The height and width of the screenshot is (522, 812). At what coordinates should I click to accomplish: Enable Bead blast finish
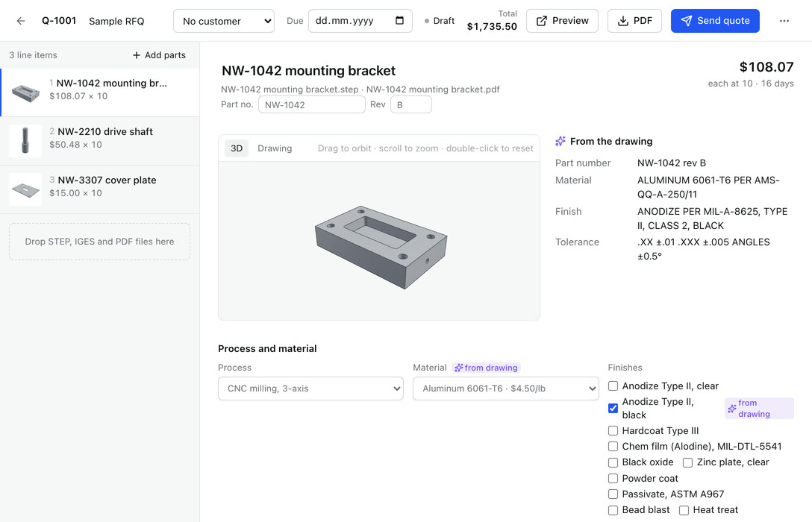[x=613, y=510]
